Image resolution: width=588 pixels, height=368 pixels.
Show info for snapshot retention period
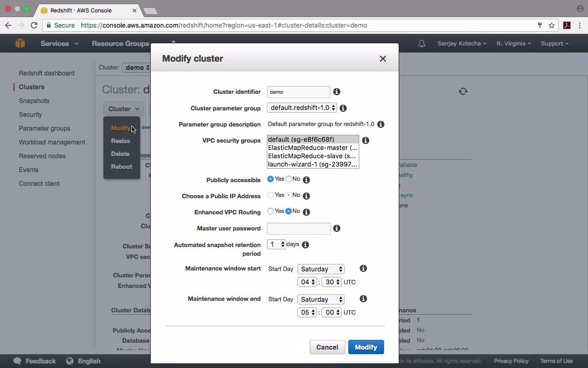[x=305, y=245]
